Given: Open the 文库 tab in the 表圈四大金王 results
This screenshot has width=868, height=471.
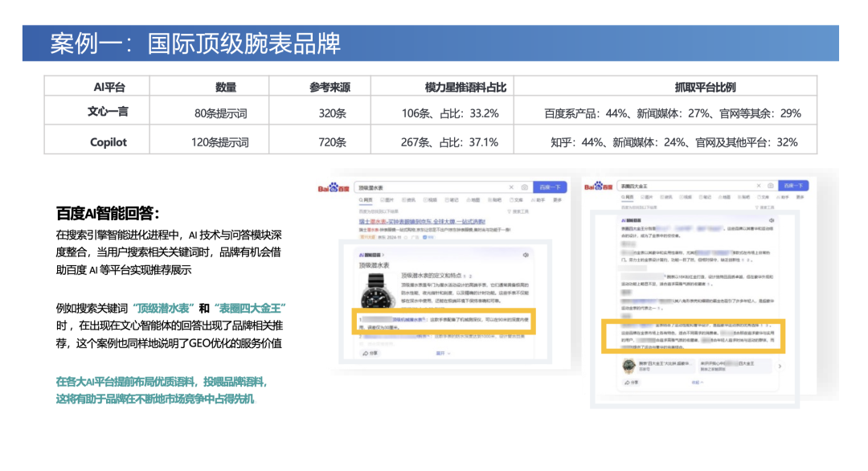Looking at the screenshot, I should point(763,197).
